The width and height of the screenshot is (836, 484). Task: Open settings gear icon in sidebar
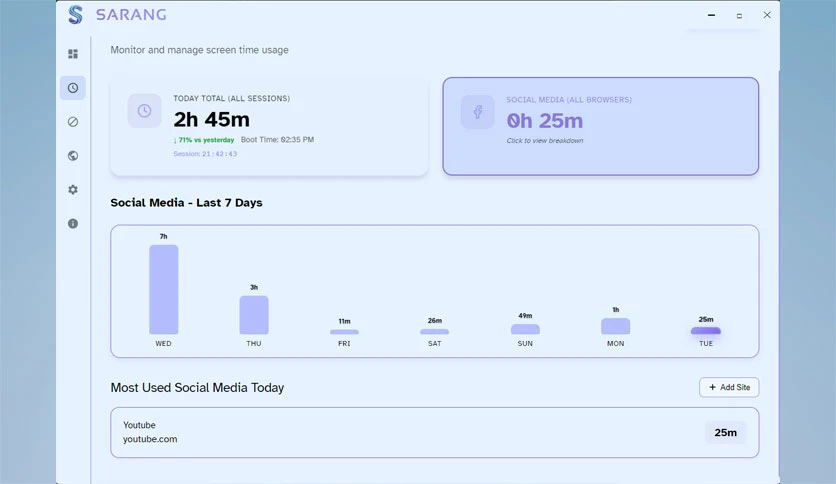pos(73,190)
